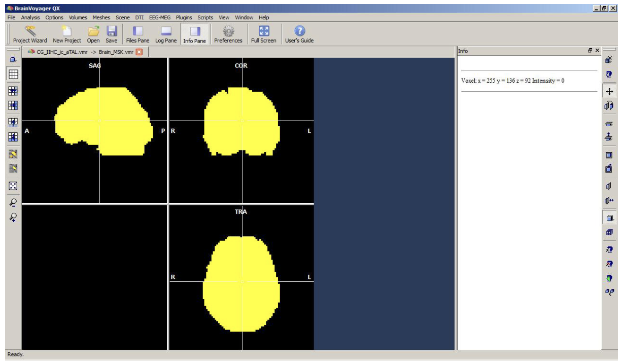Float the Info pane with the undock button
The height and width of the screenshot is (364, 623).
[x=590, y=51]
